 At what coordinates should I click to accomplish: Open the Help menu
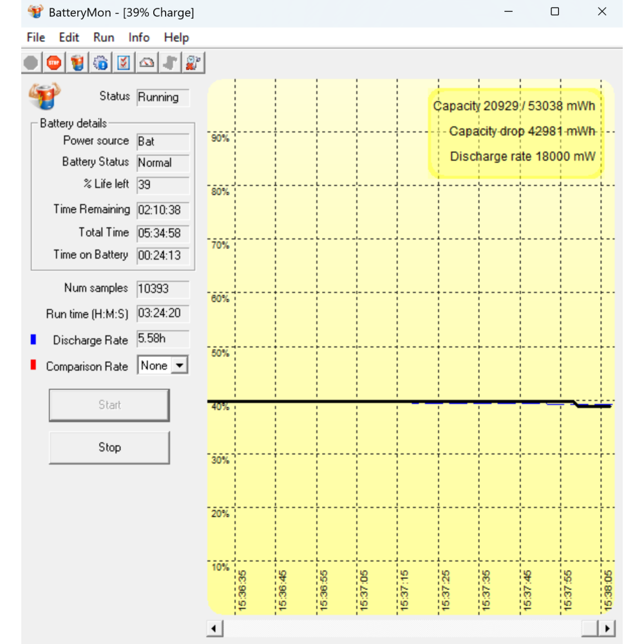tap(176, 37)
